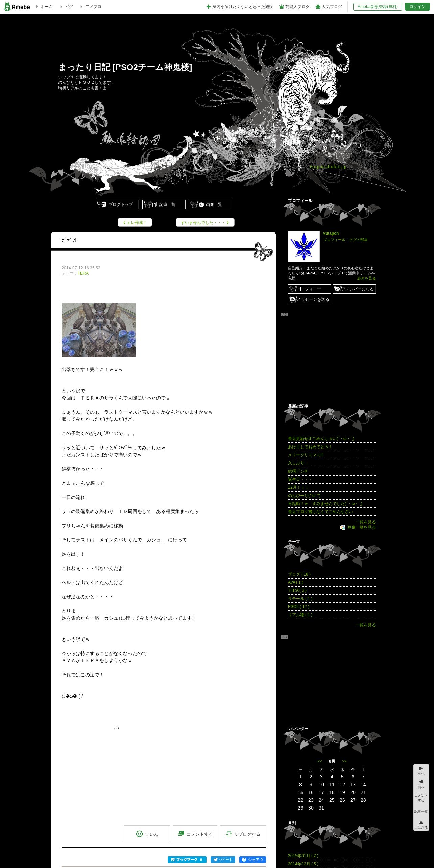Click floating 上に戻る arrow button
The image size is (434, 868).
click(421, 825)
